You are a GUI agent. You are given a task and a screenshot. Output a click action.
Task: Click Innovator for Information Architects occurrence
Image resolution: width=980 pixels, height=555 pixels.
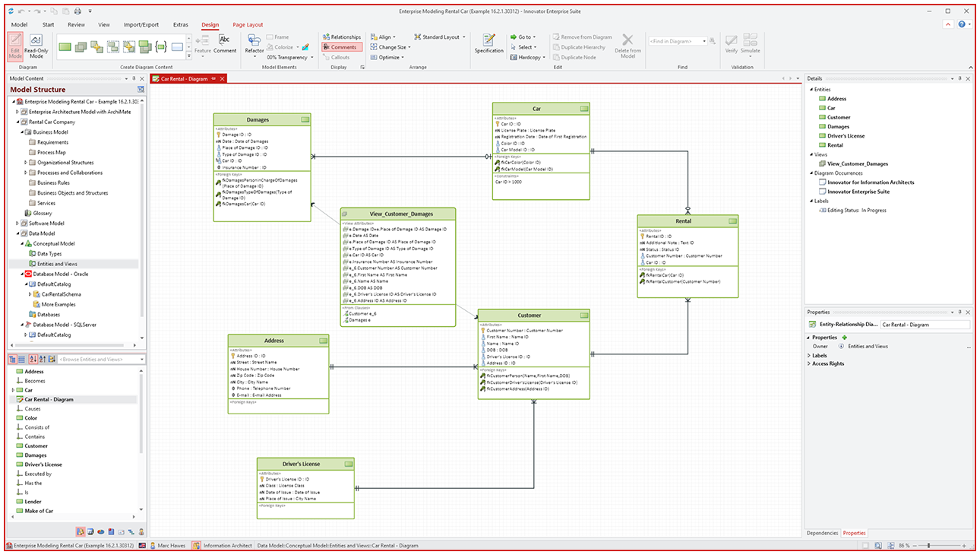(x=871, y=182)
